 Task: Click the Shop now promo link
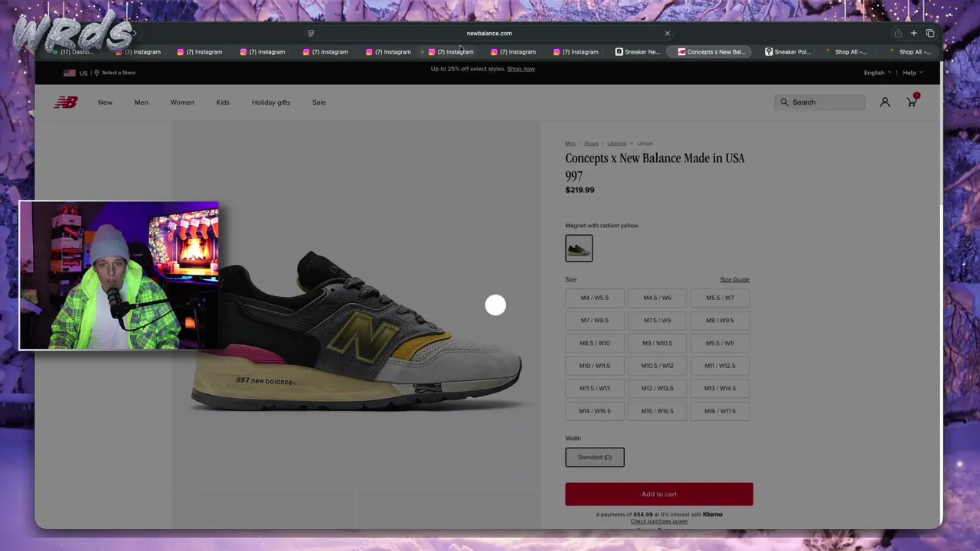521,69
